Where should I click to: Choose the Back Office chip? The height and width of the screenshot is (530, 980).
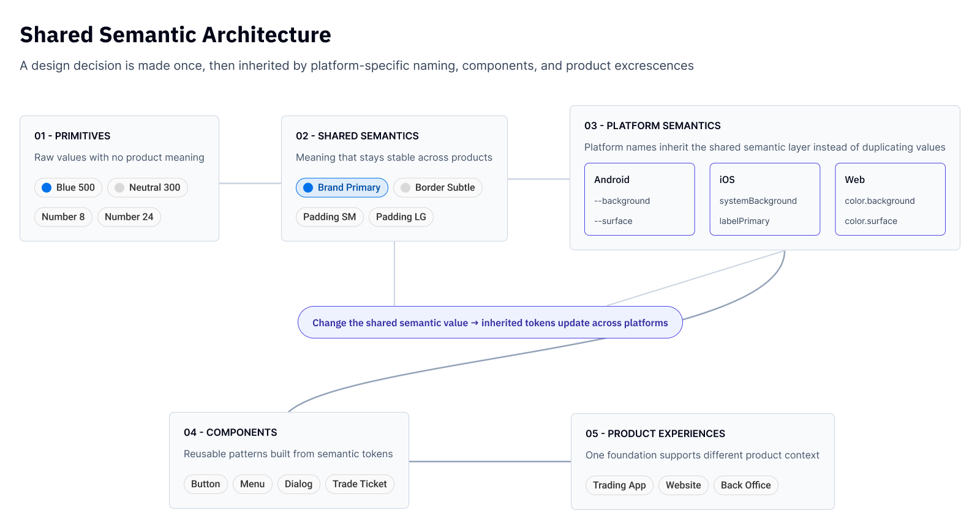tap(746, 485)
